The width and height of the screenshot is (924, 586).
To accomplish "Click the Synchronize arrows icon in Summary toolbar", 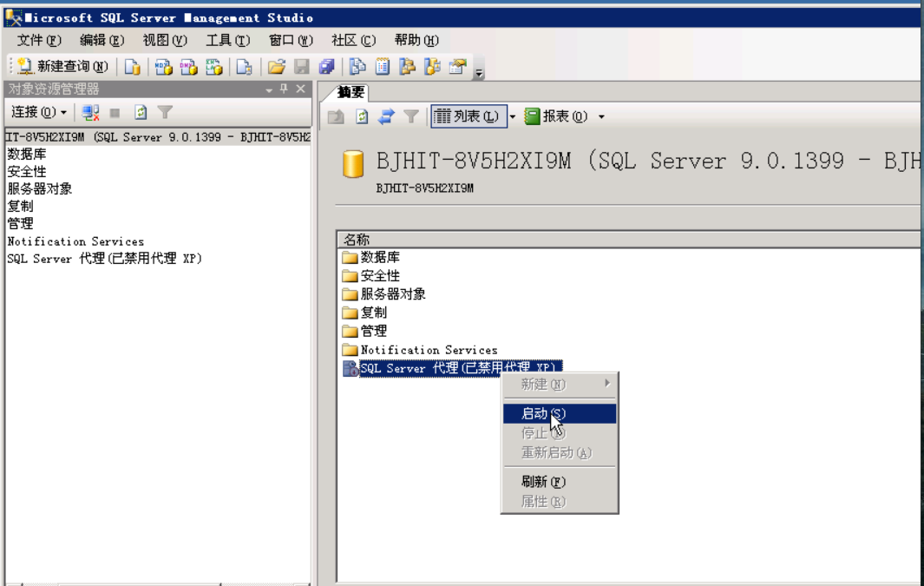I will pos(386,116).
